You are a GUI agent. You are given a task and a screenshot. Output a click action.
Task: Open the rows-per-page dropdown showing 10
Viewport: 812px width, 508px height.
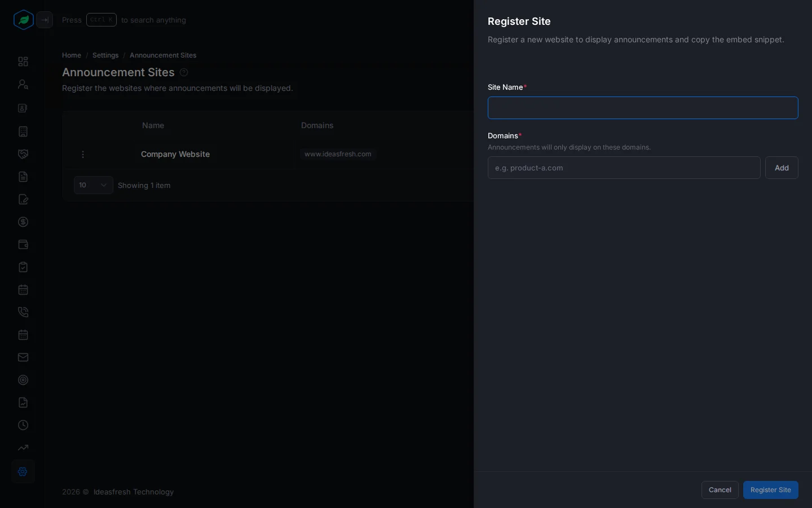[x=94, y=185]
